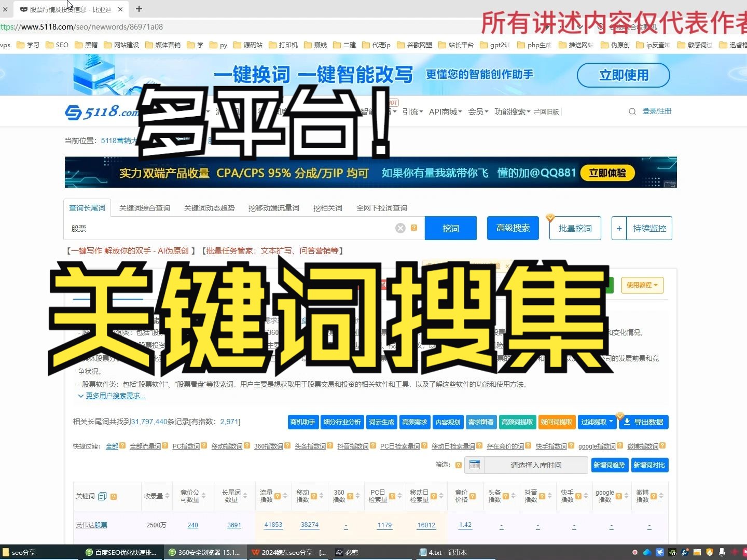Click the help icon next to 筛选

click(x=459, y=465)
